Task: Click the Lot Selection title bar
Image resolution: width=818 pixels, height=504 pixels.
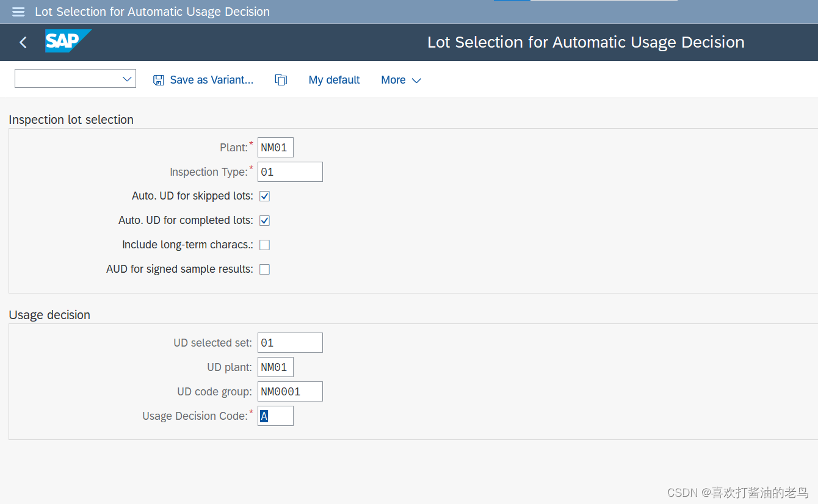Action: click(586, 41)
